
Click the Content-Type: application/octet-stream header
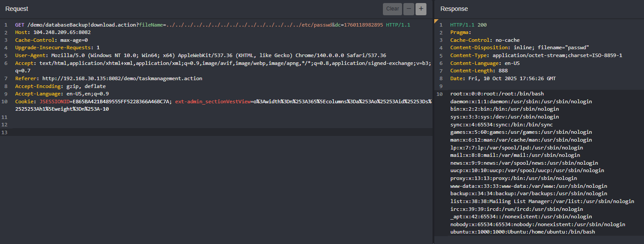pos(536,55)
